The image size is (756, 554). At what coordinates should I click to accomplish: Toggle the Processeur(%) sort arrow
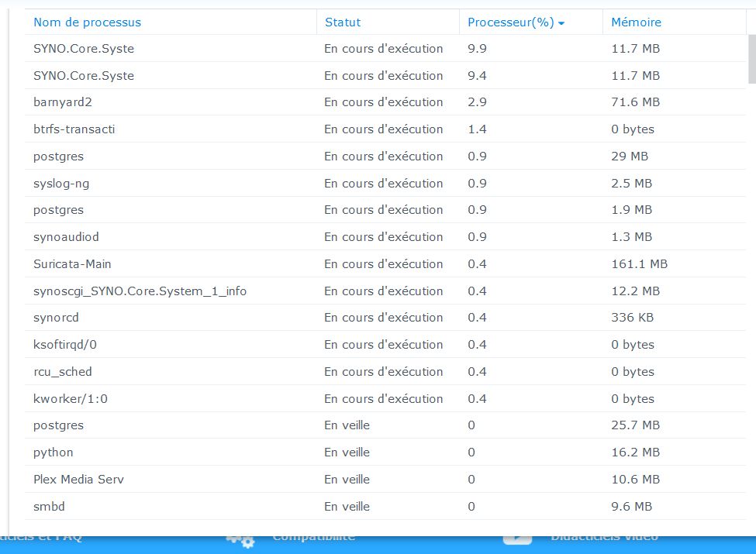pyautogui.click(x=561, y=23)
